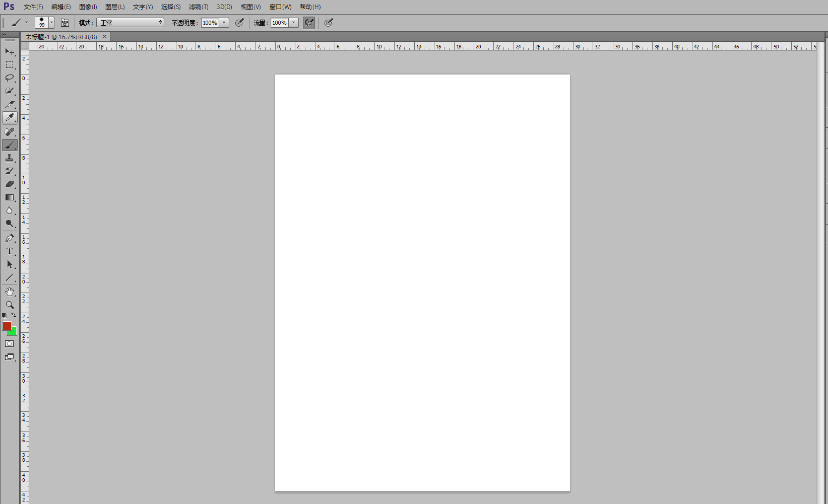Select the Pen tool
The height and width of the screenshot is (504, 828).
10,238
